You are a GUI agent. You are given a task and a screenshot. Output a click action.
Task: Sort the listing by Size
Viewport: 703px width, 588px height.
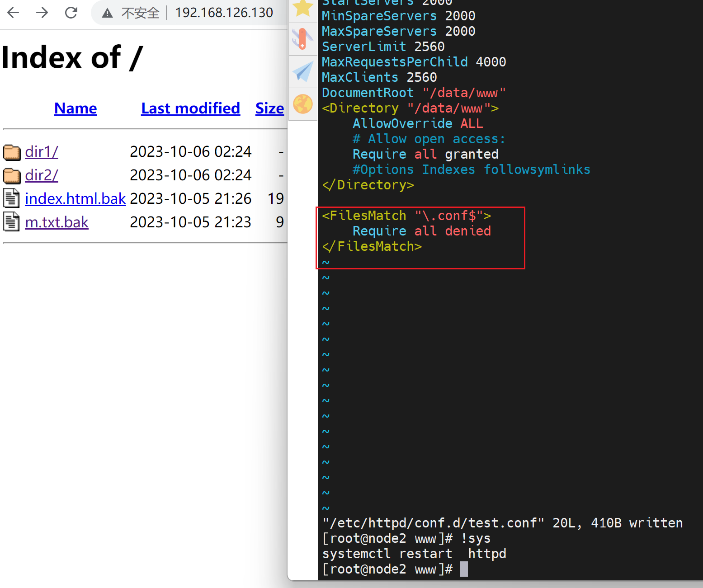(x=269, y=108)
